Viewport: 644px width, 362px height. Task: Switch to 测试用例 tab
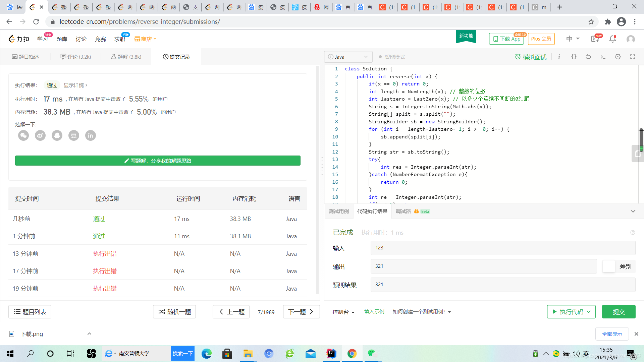(338, 211)
